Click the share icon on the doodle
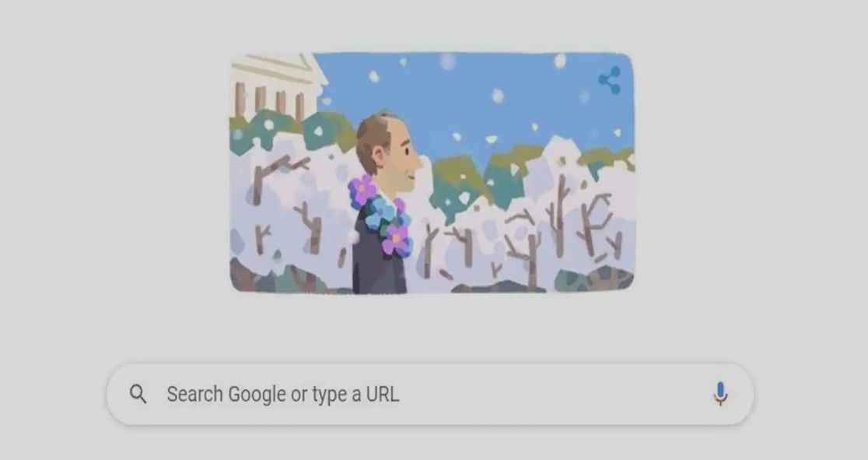The image size is (868, 460). [x=610, y=80]
